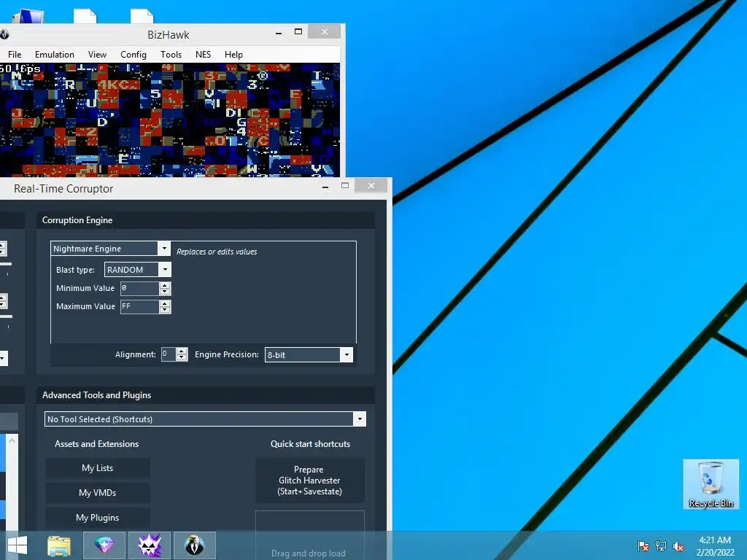Decrease Minimum Value with down arrow
Viewport: 747px width, 560px height.
click(x=165, y=291)
